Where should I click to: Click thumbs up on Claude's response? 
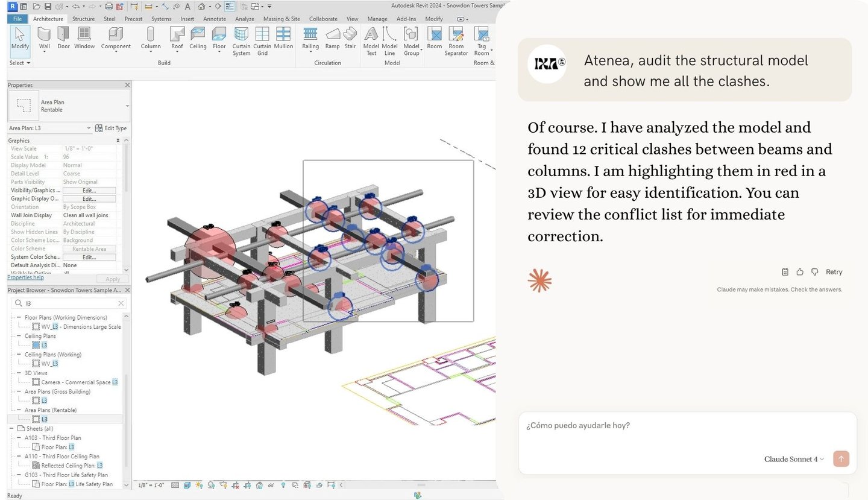800,272
